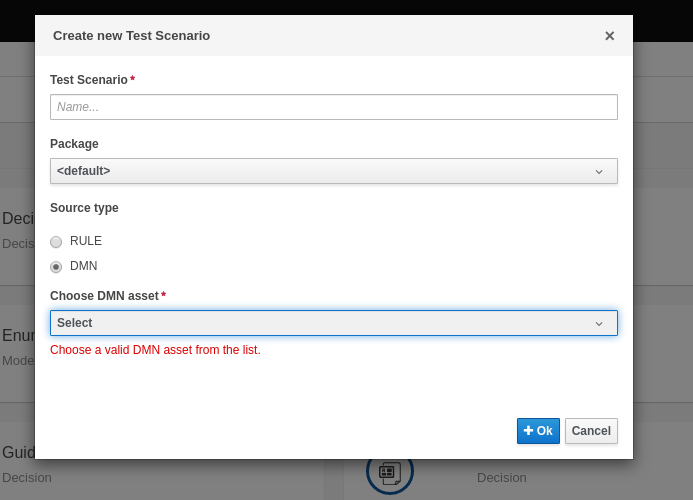Click the chevron arrow of the Package selector
The image size is (693, 500).
599,171
